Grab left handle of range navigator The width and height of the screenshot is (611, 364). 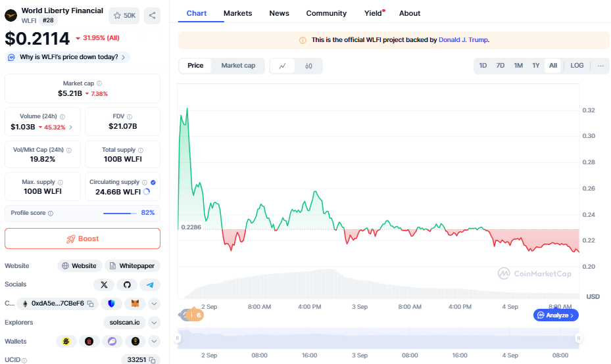point(178,338)
